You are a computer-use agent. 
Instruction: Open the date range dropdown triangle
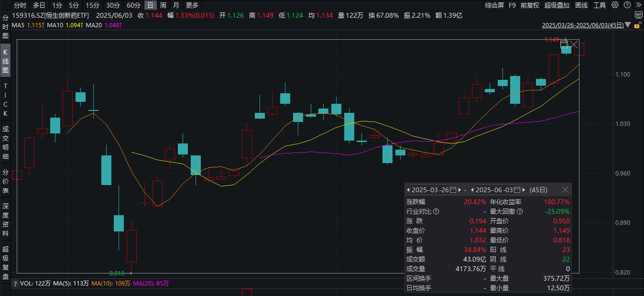point(628,25)
